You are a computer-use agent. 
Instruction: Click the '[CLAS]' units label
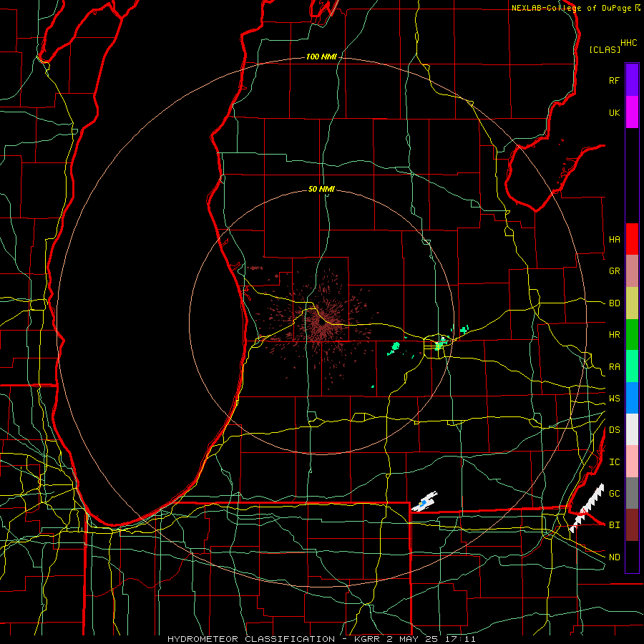[605, 50]
